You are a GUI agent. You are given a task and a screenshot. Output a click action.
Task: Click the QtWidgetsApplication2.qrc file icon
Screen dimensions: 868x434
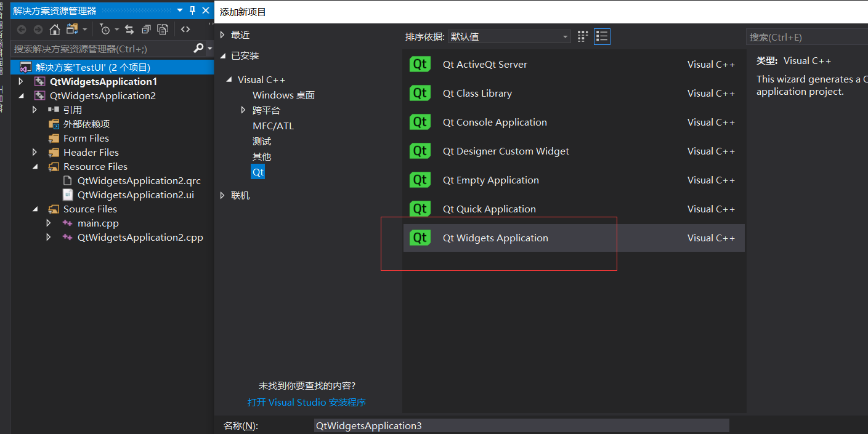pyautogui.click(x=68, y=181)
